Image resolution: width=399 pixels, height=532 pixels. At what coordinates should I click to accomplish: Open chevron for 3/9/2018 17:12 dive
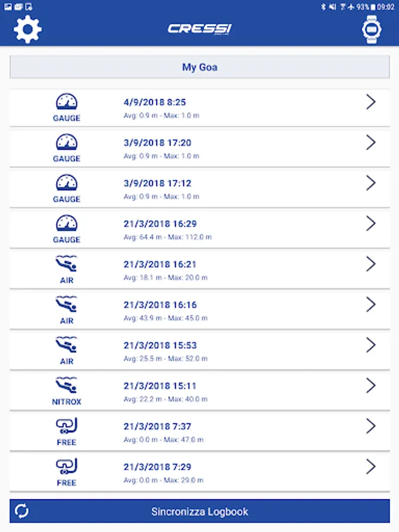[371, 183]
